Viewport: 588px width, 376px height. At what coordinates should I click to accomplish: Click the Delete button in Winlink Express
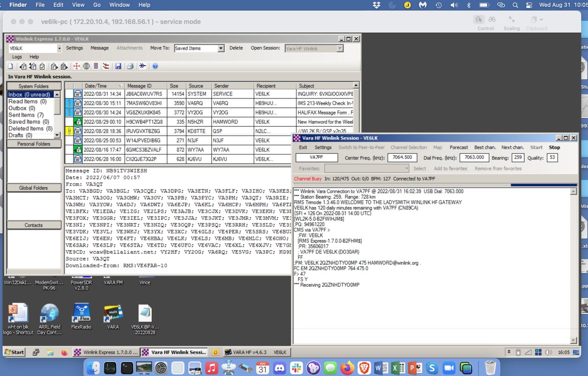pos(236,48)
